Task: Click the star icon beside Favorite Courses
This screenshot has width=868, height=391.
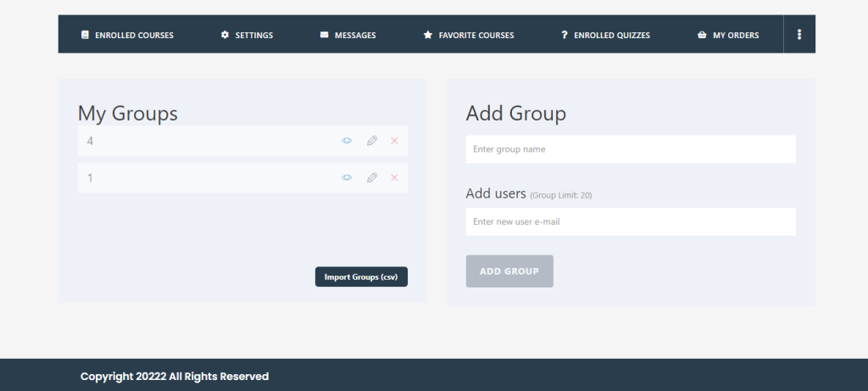Action: point(428,35)
